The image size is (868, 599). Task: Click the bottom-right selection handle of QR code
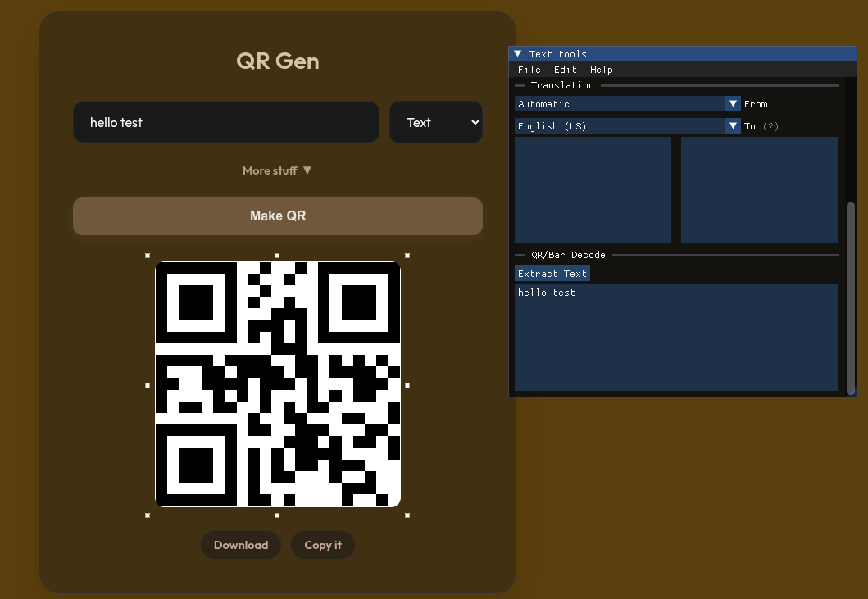click(407, 515)
